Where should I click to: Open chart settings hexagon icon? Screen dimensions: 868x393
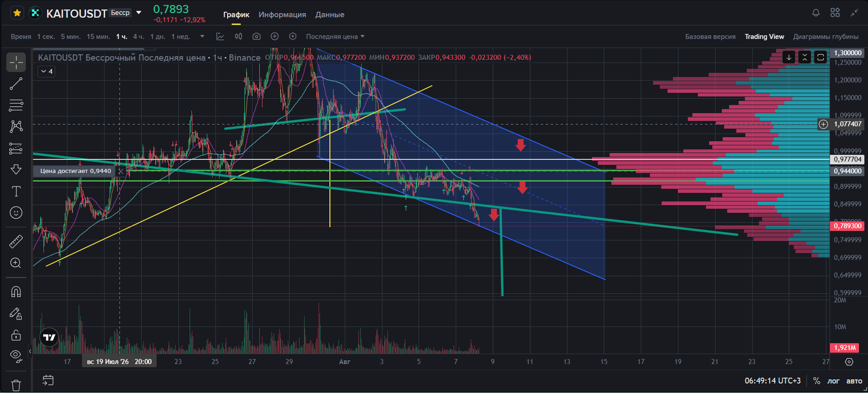[293, 36]
